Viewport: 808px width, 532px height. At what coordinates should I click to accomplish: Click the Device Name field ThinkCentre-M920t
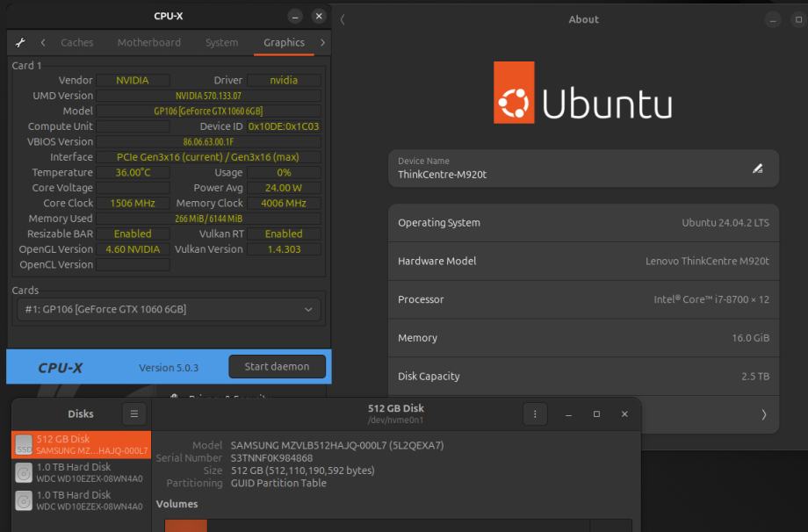click(x=562, y=169)
